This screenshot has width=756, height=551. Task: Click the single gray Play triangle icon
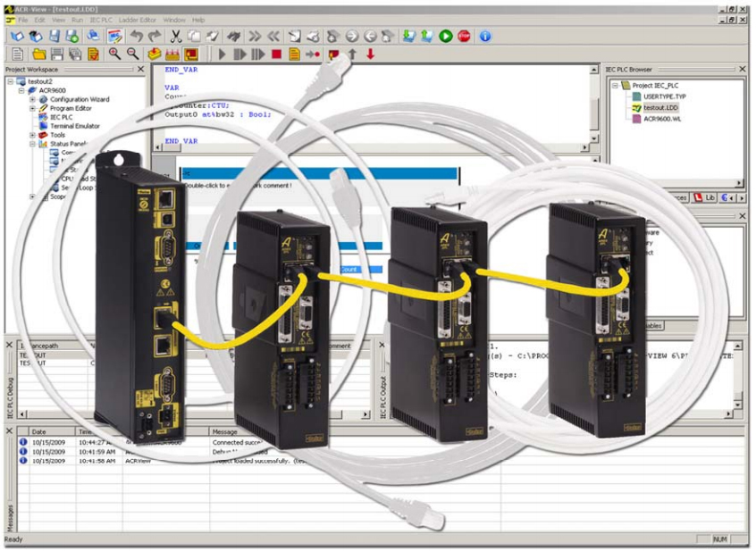(x=222, y=54)
